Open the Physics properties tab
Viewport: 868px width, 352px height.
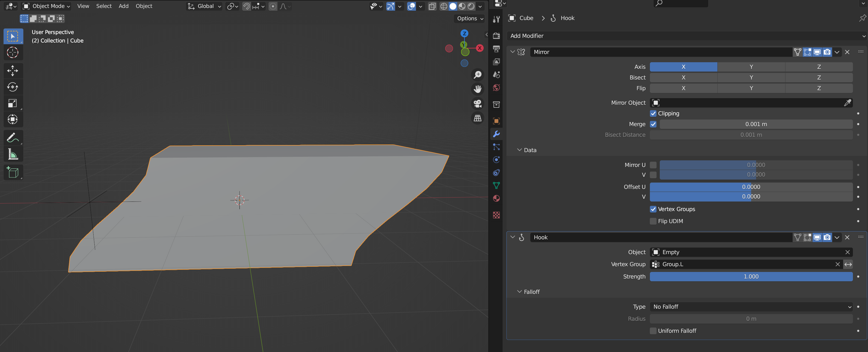(496, 160)
